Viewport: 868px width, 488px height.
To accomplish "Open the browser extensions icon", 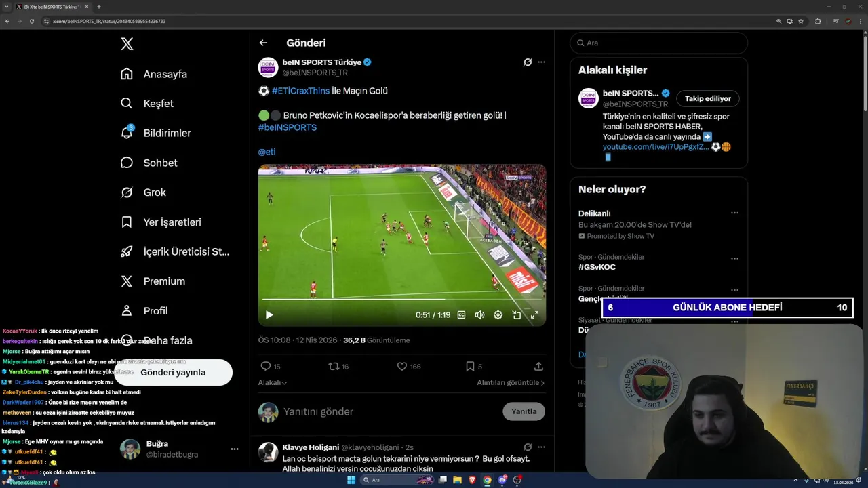I will (x=818, y=21).
